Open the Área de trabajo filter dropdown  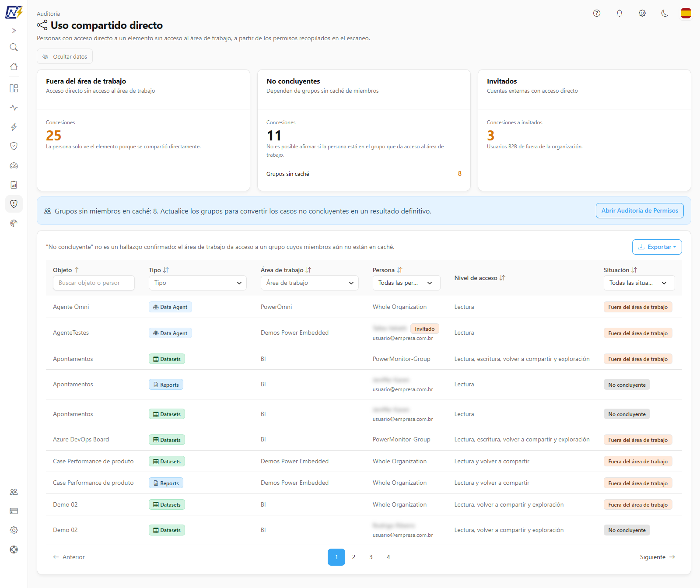[x=310, y=283]
